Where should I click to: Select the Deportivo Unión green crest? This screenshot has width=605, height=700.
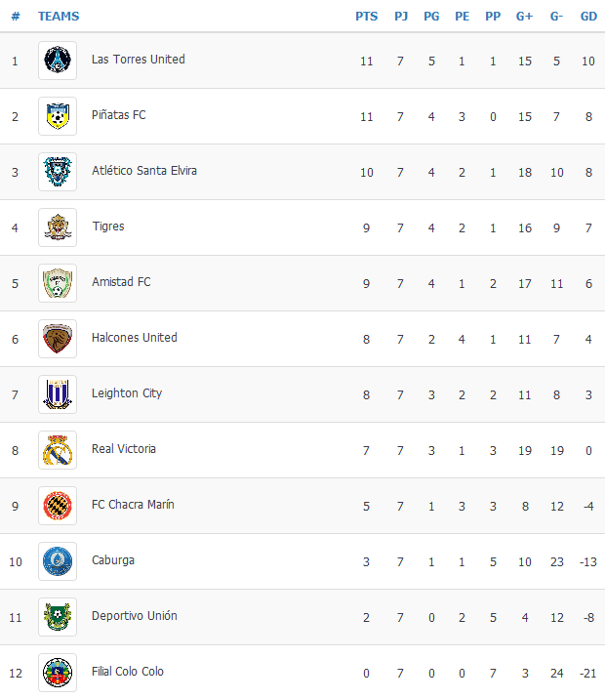(x=58, y=617)
